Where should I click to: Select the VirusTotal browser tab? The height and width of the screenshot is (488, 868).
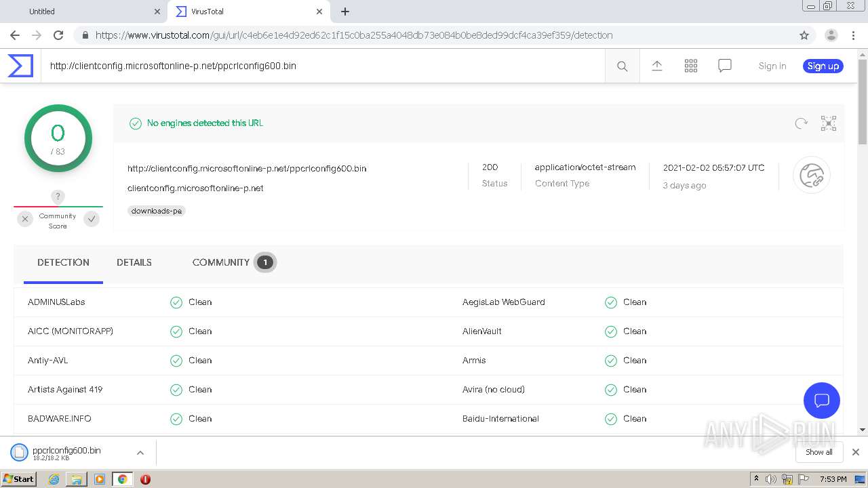(x=248, y=12)
